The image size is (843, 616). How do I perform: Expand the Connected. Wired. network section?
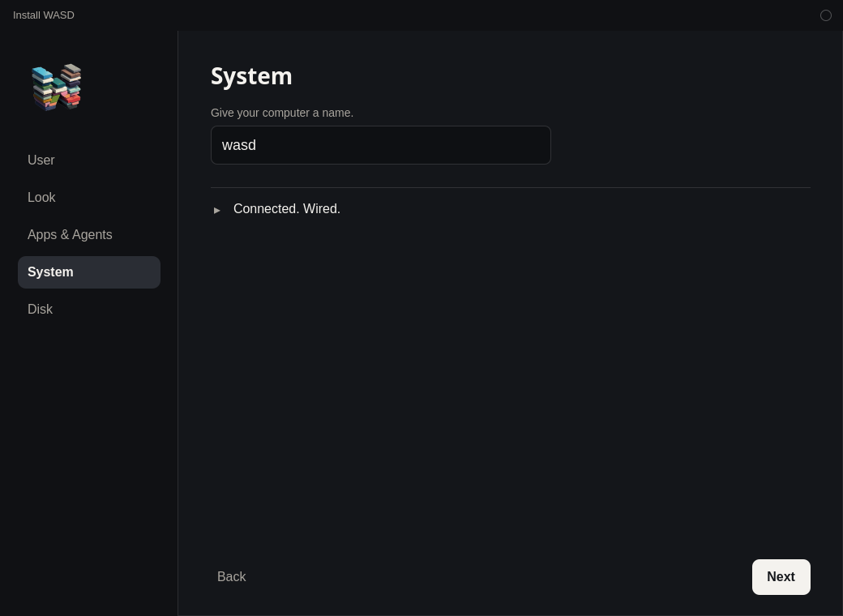pyautogui.click(x=217, y=210)
